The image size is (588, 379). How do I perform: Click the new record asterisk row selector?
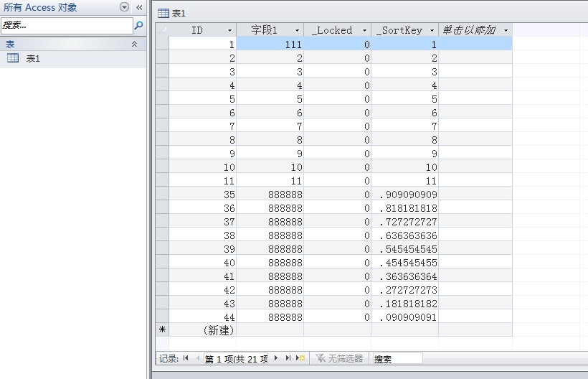(x=162, y=330)
